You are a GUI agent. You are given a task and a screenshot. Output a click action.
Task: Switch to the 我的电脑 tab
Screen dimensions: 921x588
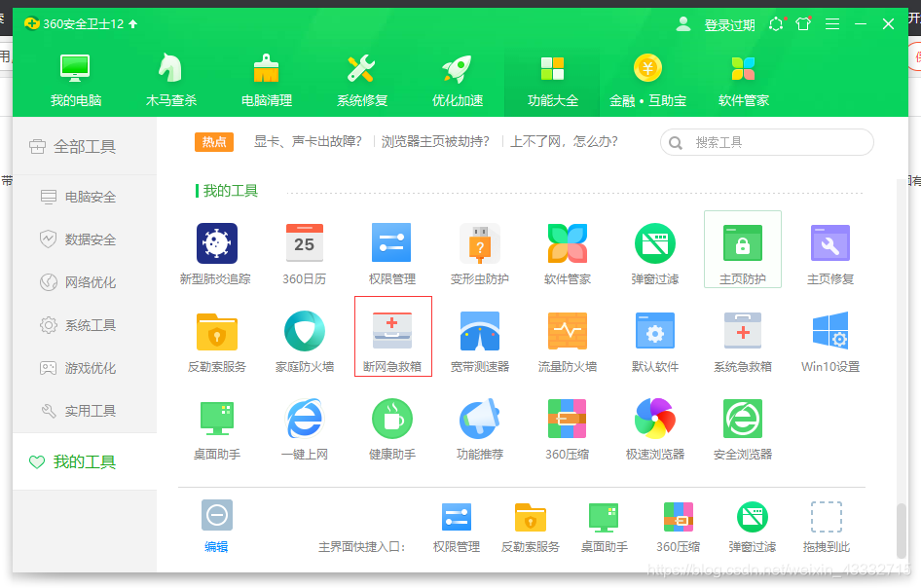(75, 81)
